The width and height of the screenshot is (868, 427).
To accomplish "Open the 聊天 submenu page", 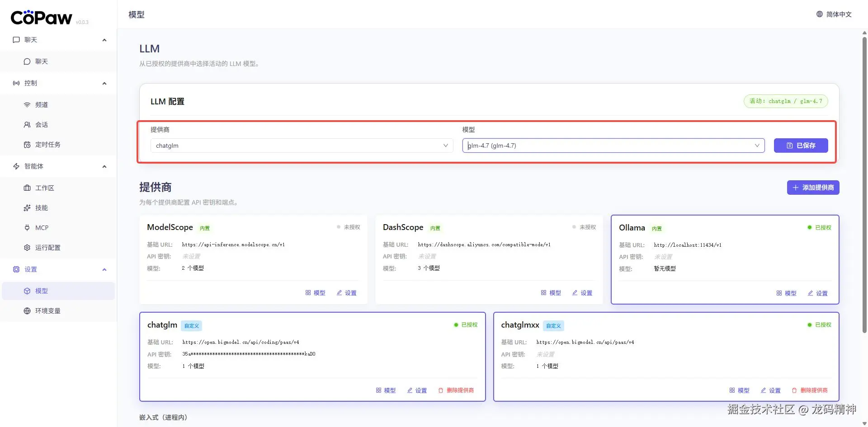I will tap(58, 61).
